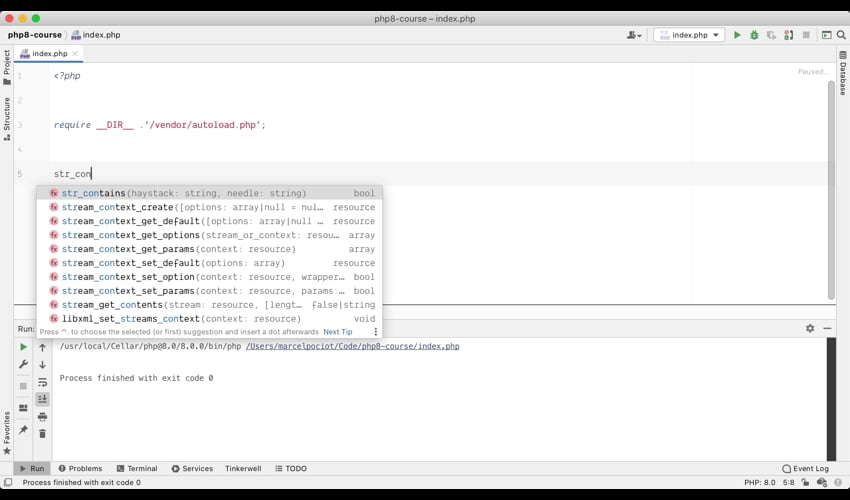
Task: Click wrench settings icon in Run panel
Action: pos(23,364)
